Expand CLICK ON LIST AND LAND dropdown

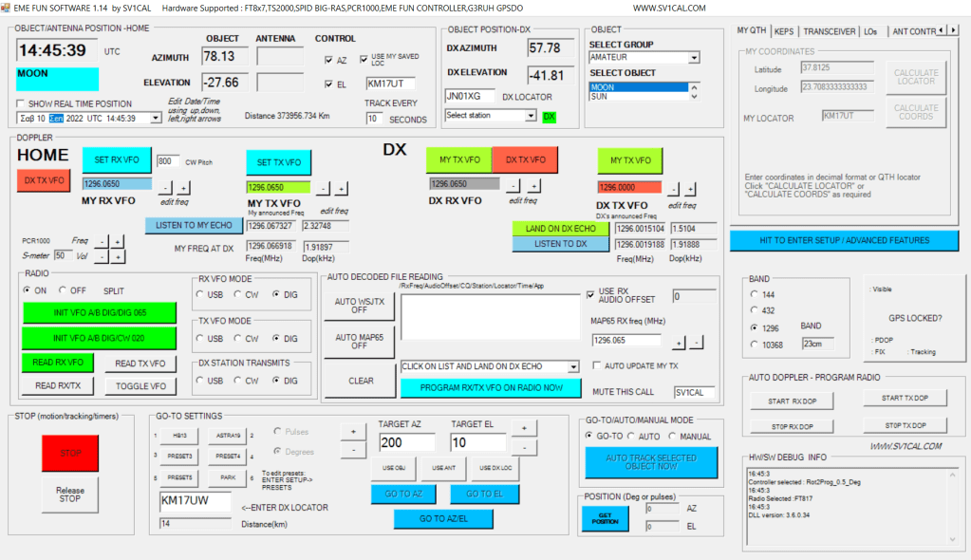coord(573,366)
